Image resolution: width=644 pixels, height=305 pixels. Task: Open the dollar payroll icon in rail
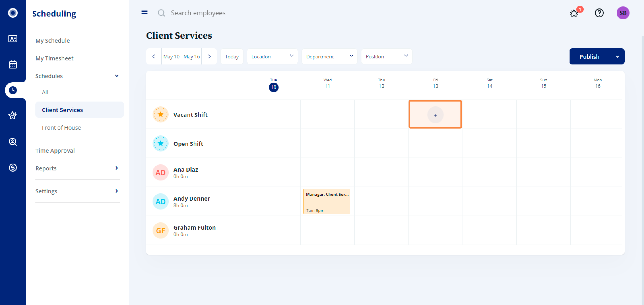13,167
